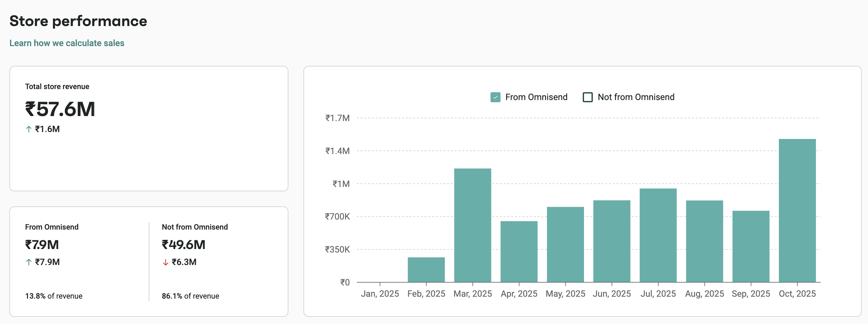Select the May, 2025 chart bar

tap(565, 244)
